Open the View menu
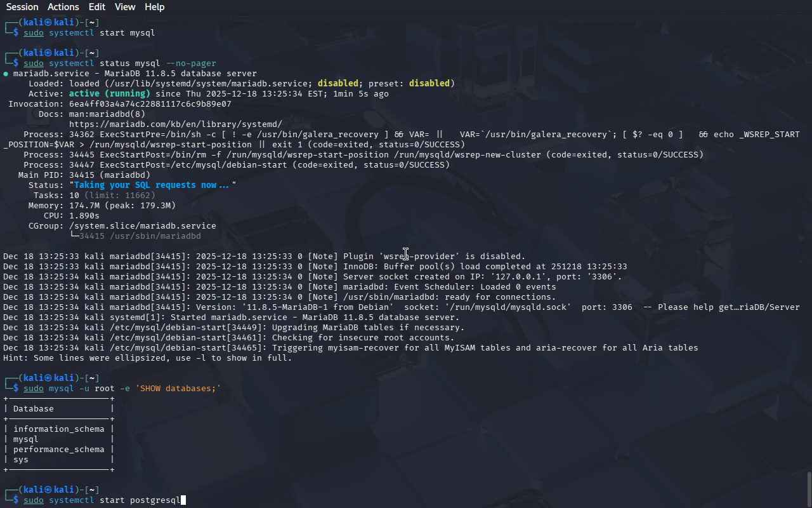This screenshot has height=508, width=812. click(125, 7)
